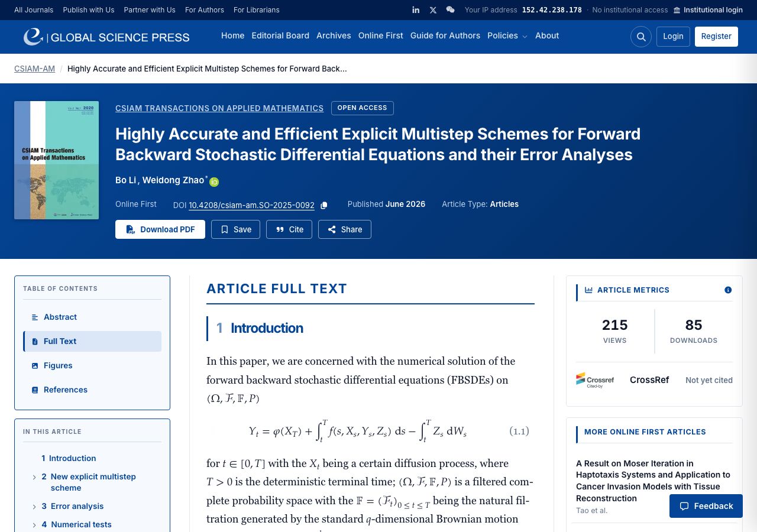The image size is (757, 532).
Task: Click author name Bo Li
Action: 125,180
